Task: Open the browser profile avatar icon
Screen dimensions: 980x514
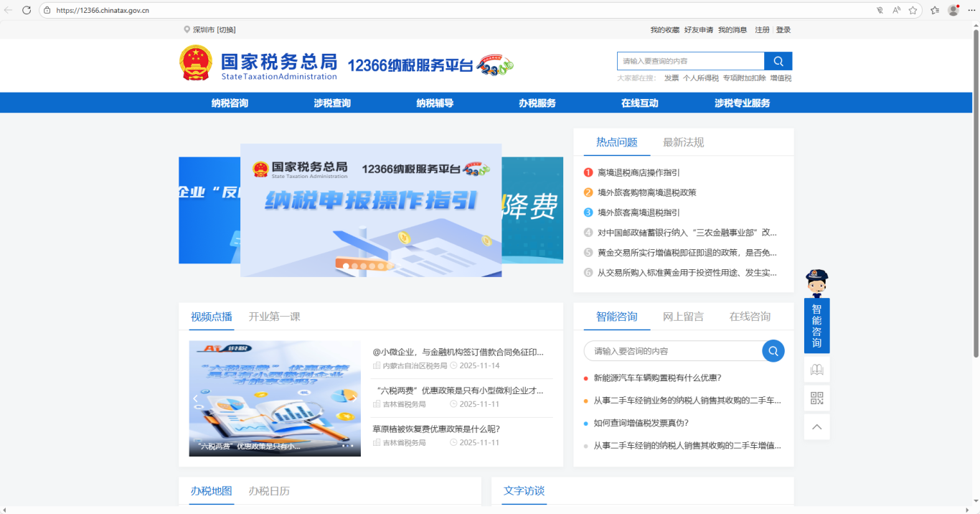Action: point(953,10)
